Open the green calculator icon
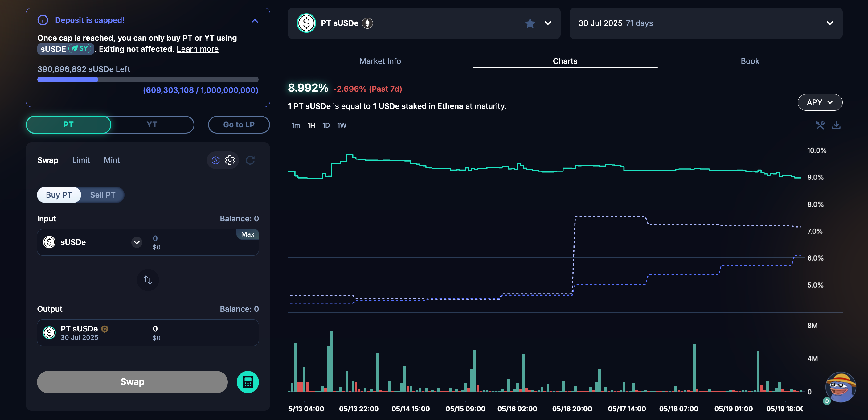This screenshot has width=868, height=420. click(248, 382)
